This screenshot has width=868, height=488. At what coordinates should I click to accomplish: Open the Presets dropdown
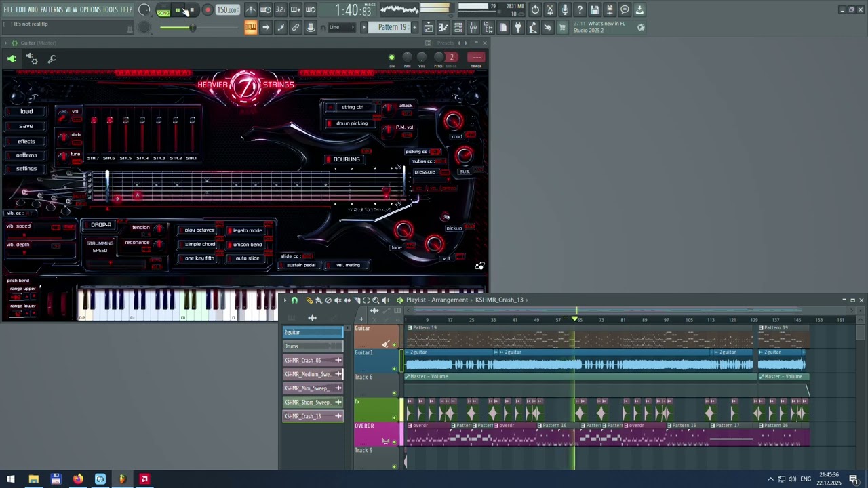click(x=446, y=43)
